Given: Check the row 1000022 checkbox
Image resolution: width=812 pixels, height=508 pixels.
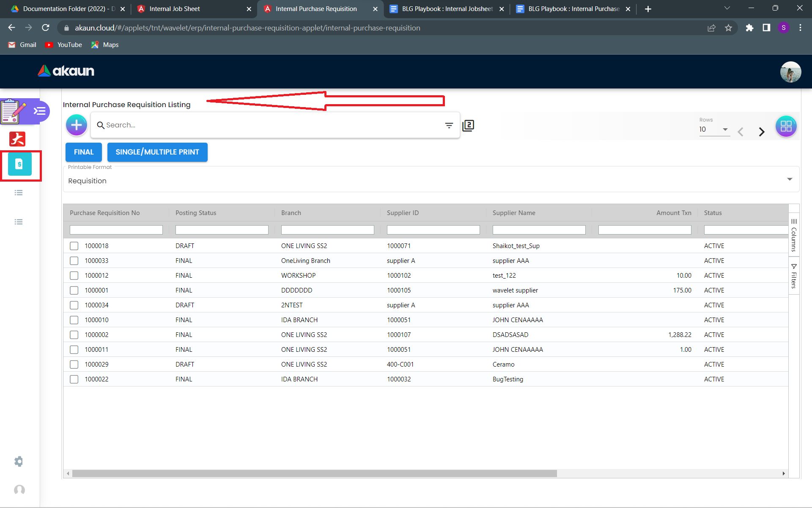Looking at the screenshot, I should click(74, 379).
